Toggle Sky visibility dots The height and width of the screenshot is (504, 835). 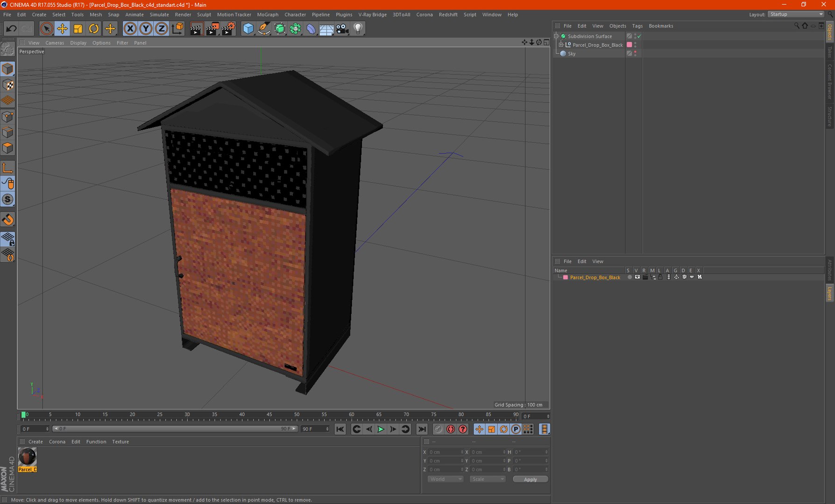635,54
